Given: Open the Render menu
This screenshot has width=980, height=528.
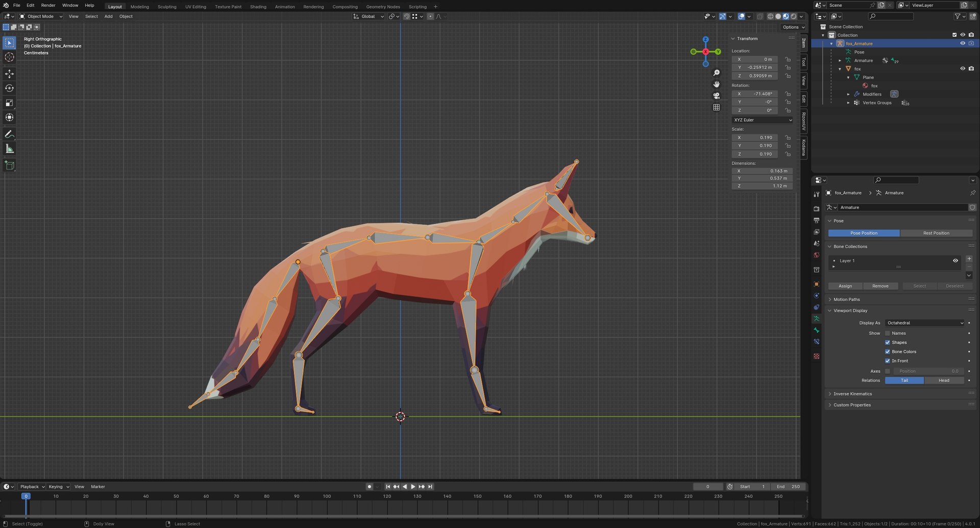Looking at the screenshot, I should click(x=48, y=5).
